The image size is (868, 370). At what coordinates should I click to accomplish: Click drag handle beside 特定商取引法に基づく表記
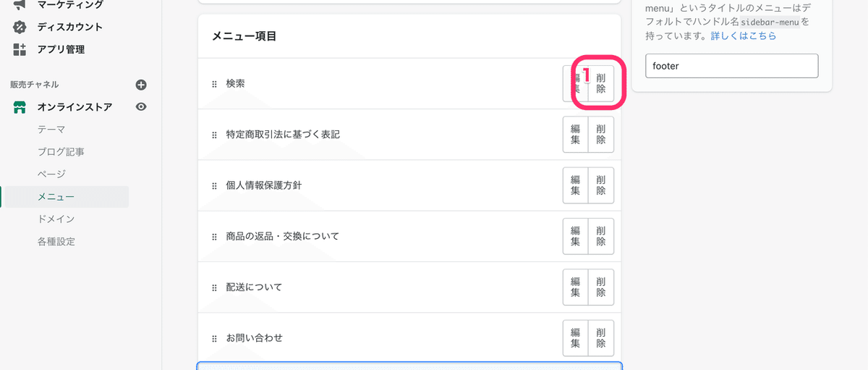click(x=214, y=135)
